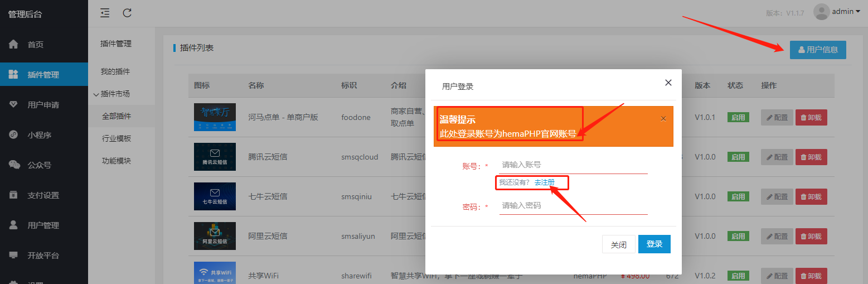This screenshot has height=284, width=868.
Task: Collapse the 插件市场 tree group
Action: pyautogui.click(x=95, y=94)
